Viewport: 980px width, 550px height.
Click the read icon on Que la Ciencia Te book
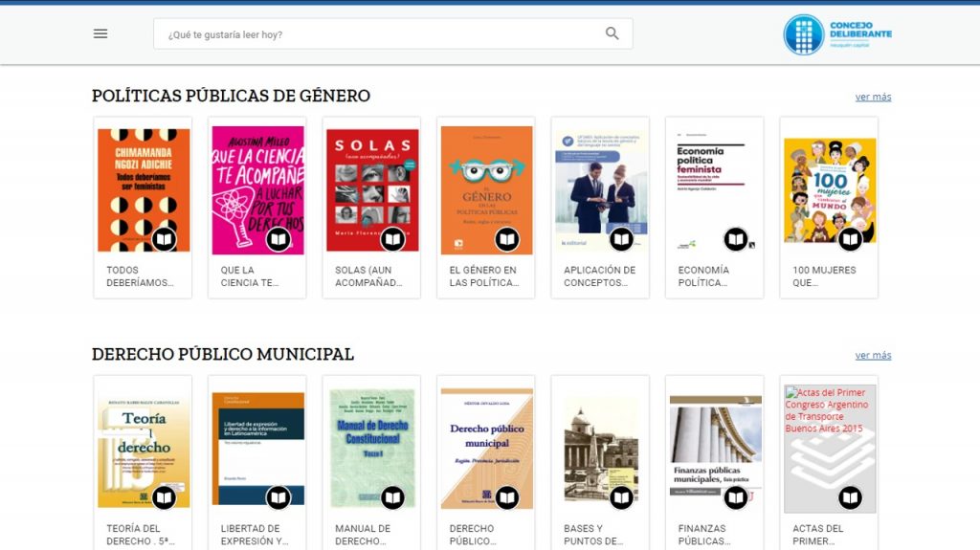tap(278, 239)
